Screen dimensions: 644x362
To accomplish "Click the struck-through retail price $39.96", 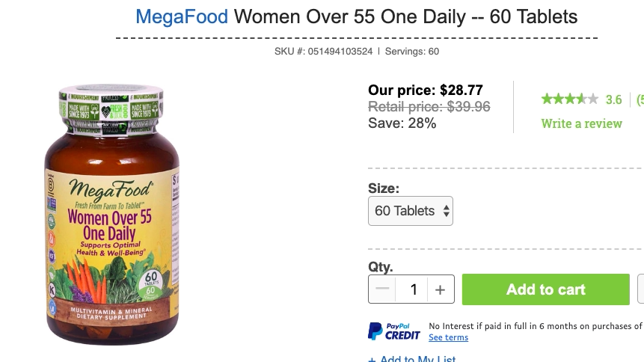I will (429, 107).
